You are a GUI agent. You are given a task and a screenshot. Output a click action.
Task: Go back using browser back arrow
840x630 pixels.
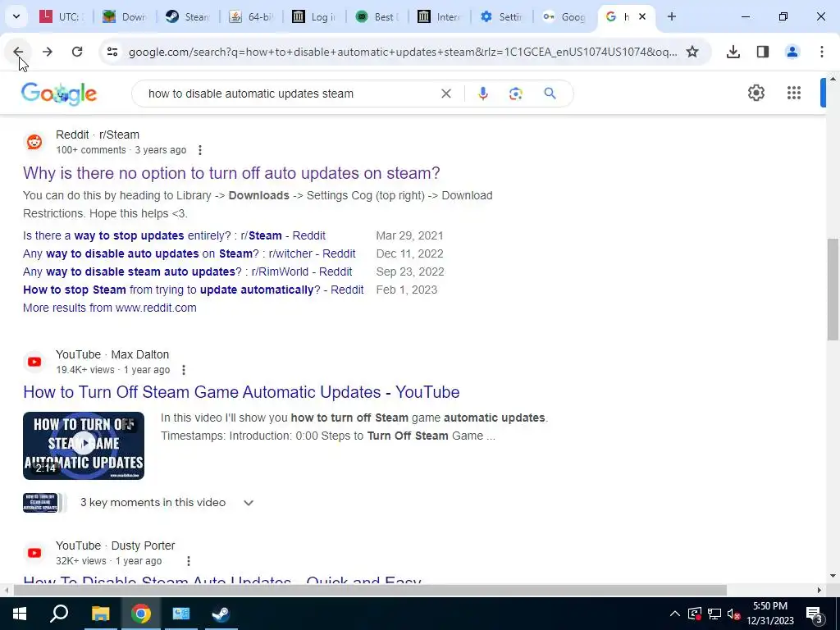point(18,52)
